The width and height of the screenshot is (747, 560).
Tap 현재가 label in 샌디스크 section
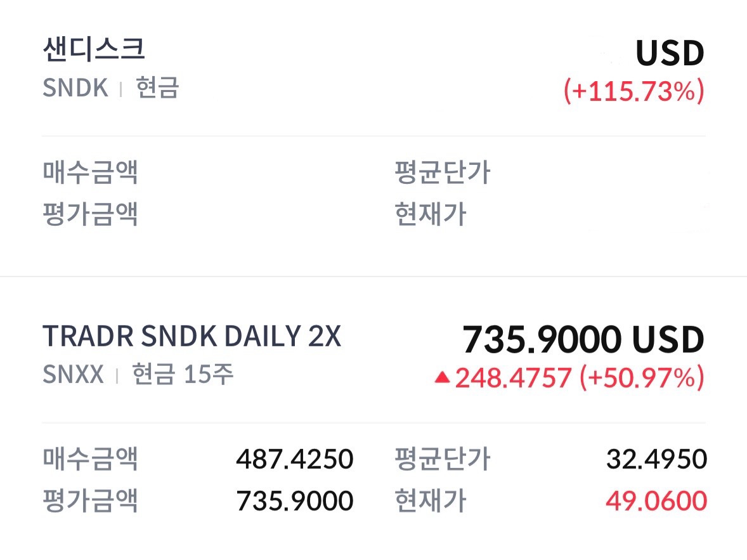tap(430, 214)
